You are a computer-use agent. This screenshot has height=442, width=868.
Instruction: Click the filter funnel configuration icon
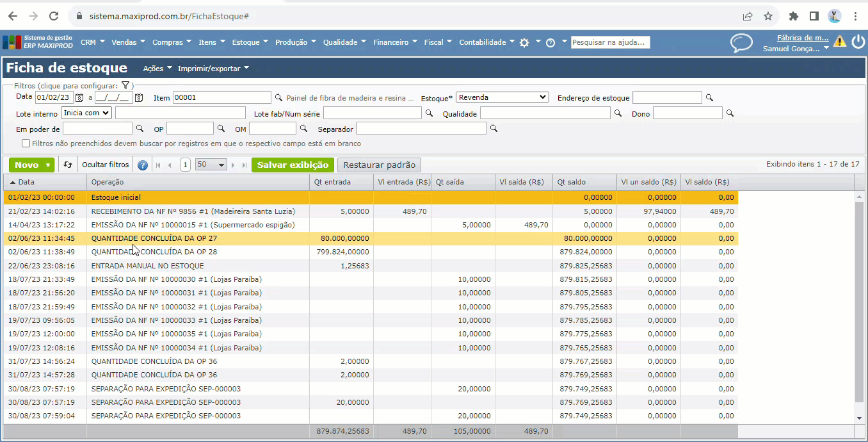pos(125,85)
